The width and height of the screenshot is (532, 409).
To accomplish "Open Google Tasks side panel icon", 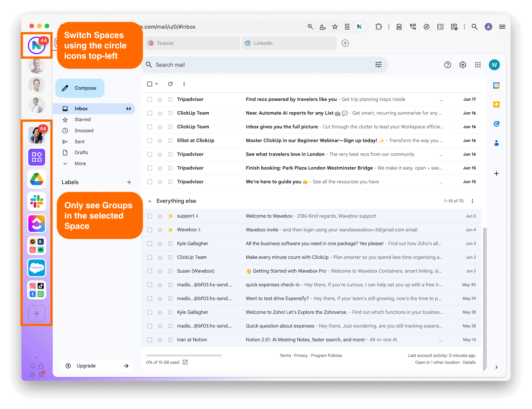I will click(x=496, y=124).
